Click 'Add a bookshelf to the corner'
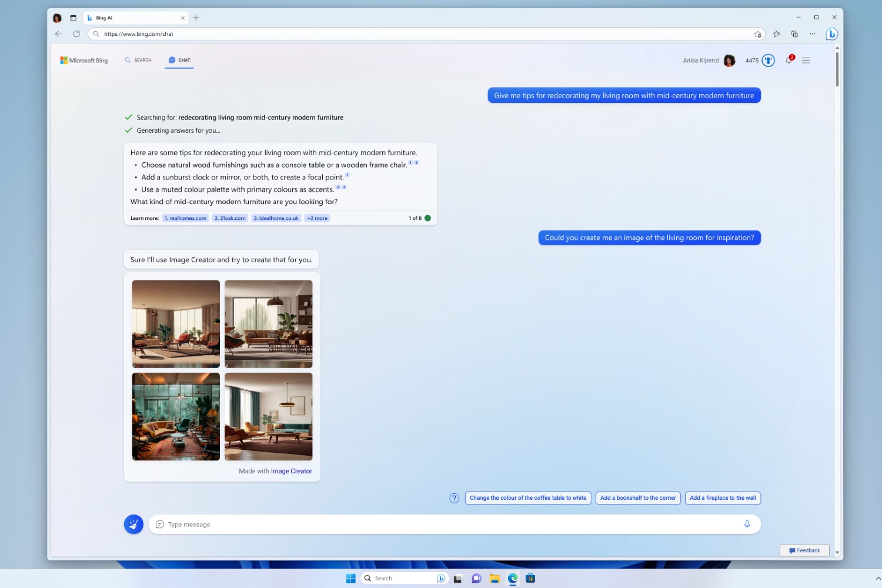Viewport: 882px width, 588px height. 638,498
